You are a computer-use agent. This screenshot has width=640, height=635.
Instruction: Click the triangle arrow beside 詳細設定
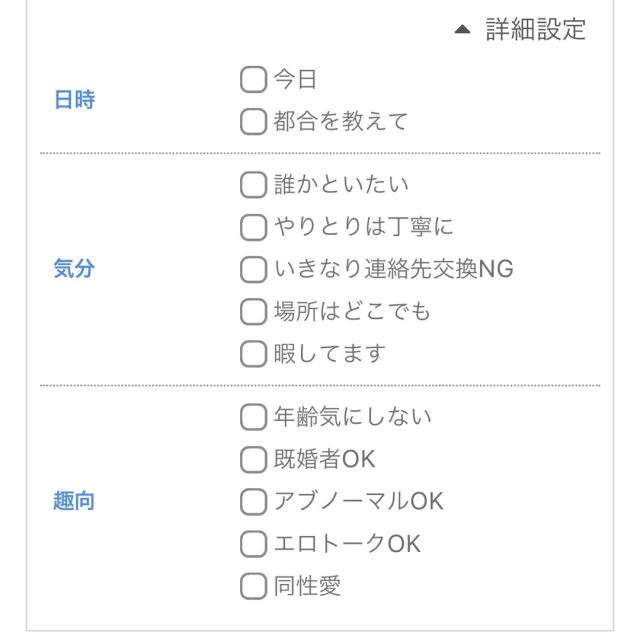coord(461,30)
